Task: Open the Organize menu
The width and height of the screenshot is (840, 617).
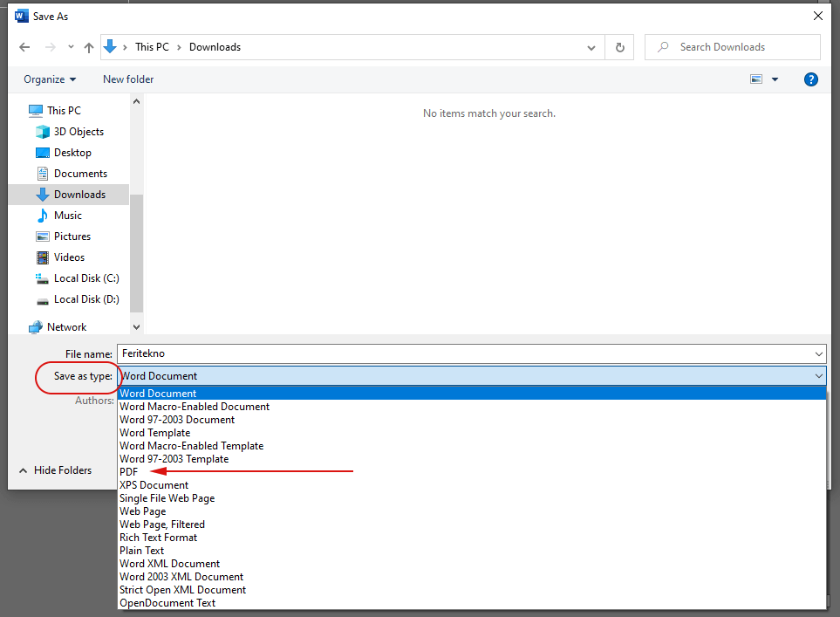Action: click(x=50, y=79)
